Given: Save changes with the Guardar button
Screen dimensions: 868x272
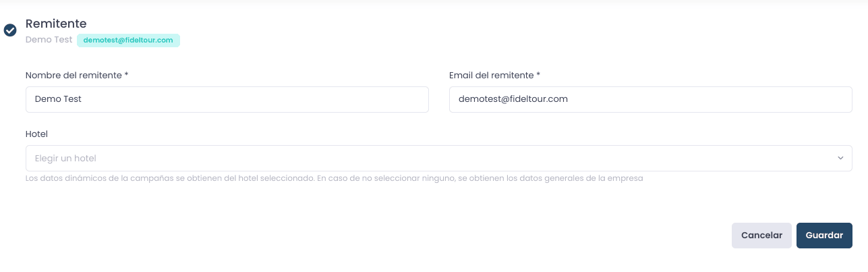Looking at the screenshot, I should [x=824, y=236].
